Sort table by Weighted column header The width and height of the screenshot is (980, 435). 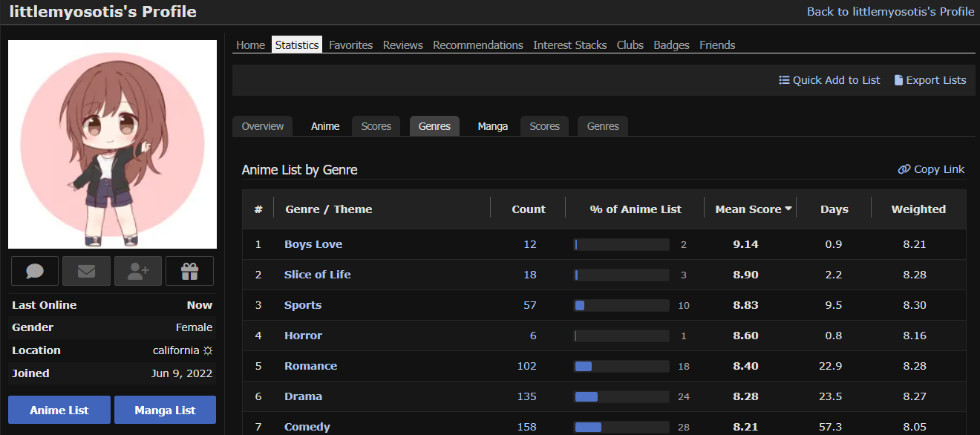[x=918, y=209]
